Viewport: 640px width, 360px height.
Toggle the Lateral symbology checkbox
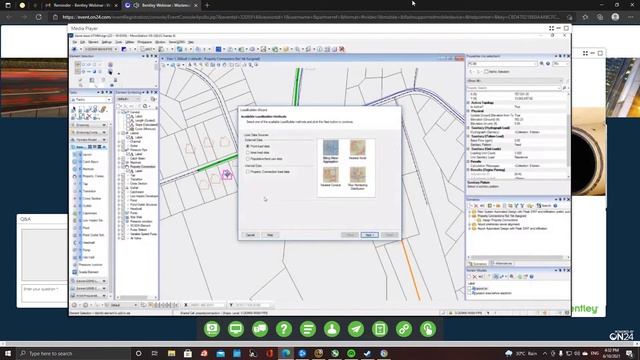coord(123,133)
